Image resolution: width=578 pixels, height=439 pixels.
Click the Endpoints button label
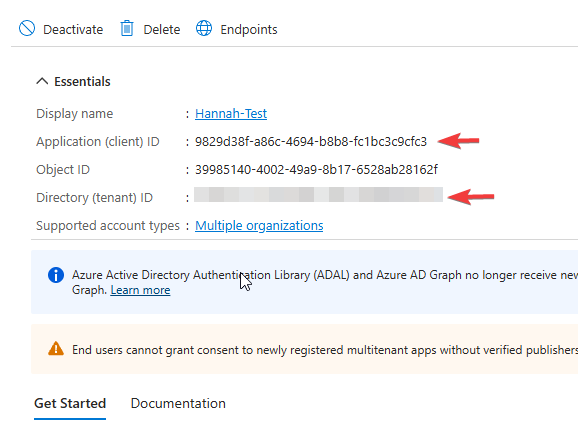249,29
